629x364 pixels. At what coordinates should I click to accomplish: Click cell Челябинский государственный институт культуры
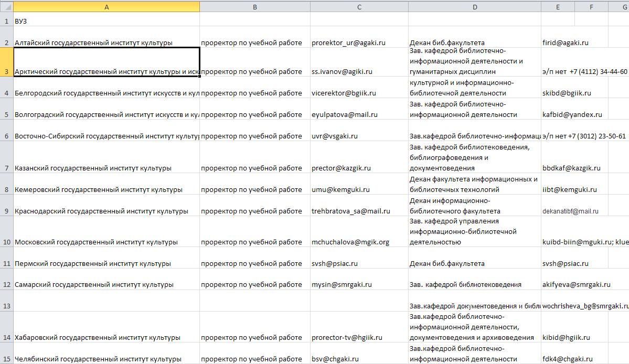(x=106, y=353)
